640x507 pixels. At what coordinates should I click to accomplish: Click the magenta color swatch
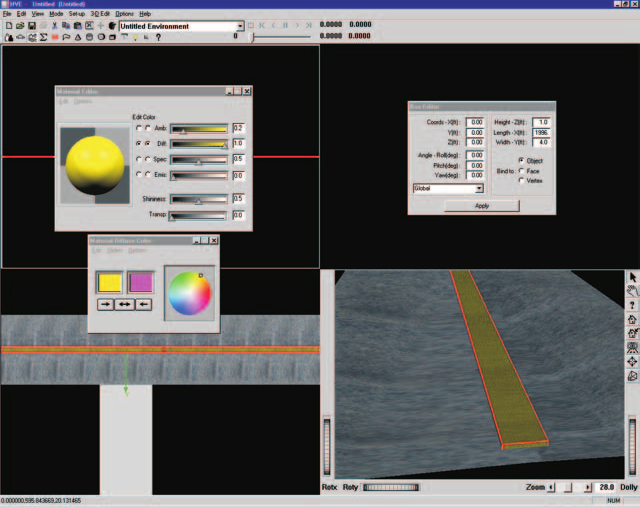141,282
